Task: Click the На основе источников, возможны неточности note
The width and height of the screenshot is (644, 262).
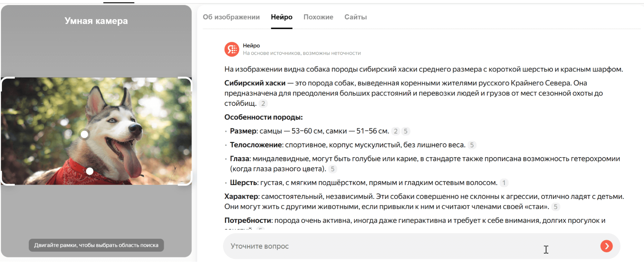Action: click(302, 53)
